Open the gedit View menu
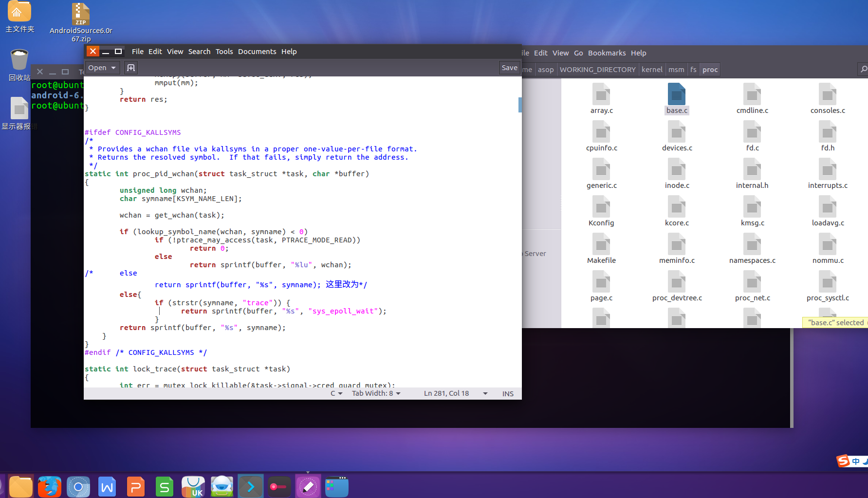Image resolution: width=868 pixels, height=498 pixels. tap(175, 52)
